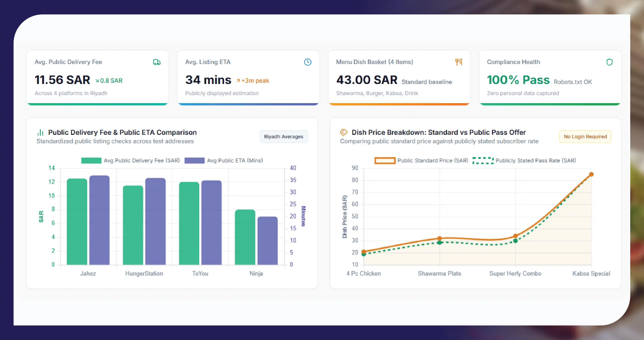644x340 pixels.
Task: Click the fork and knife basket icon
Action: pos(459,62)
